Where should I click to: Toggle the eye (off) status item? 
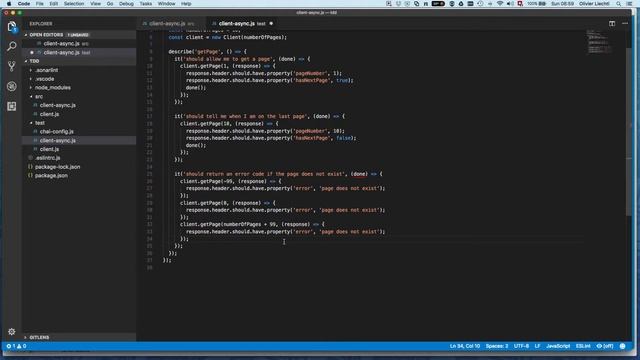605,346
